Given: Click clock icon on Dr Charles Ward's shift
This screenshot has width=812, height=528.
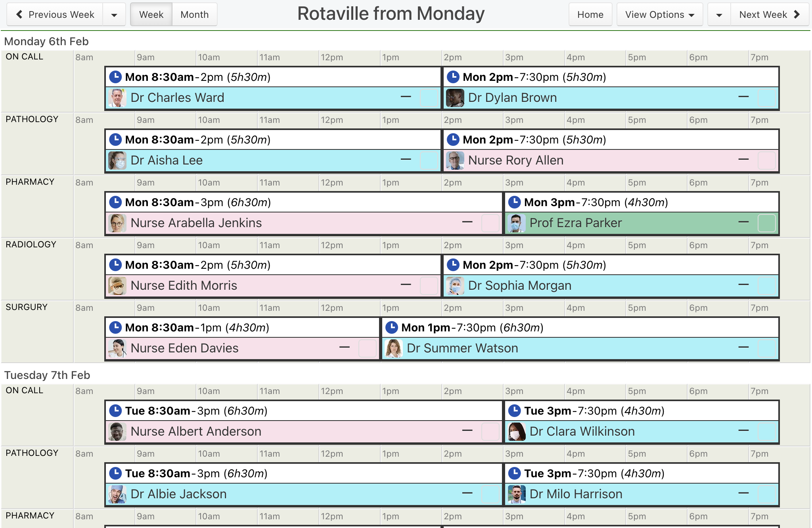Looking at the screenshot, I should click(115, 77).
